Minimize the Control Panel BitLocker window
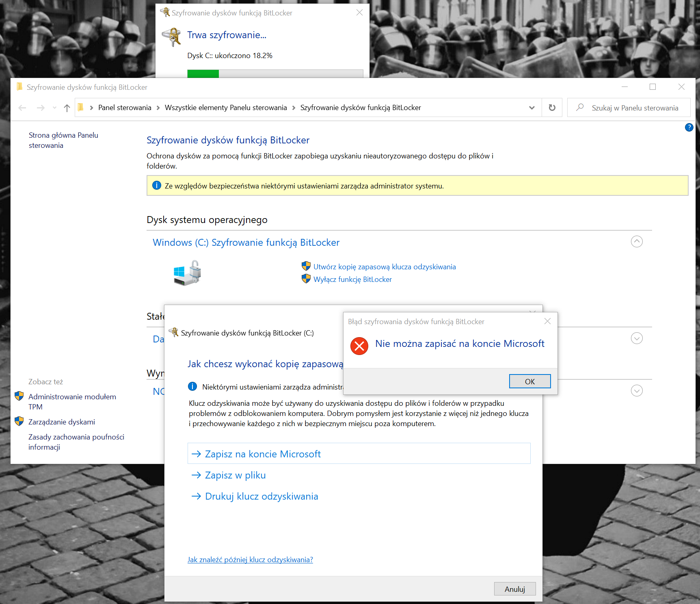 point(625,87)
